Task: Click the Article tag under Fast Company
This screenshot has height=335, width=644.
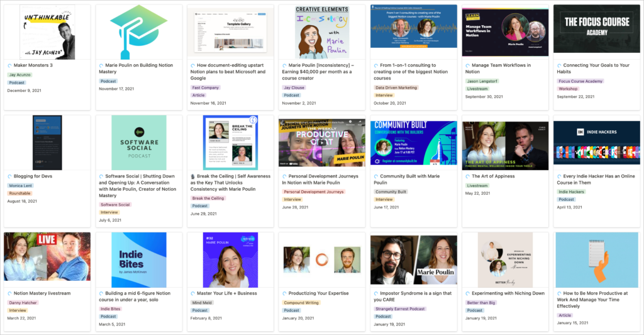Action: pos(198,95)
